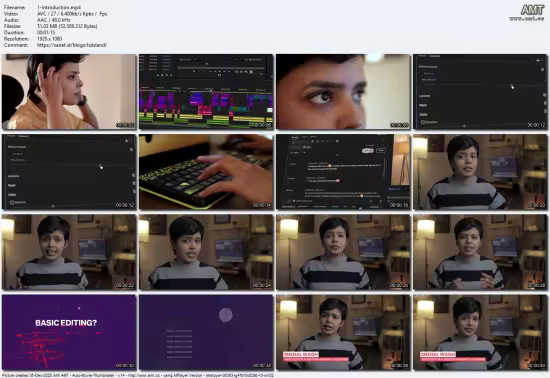Screen dimensions: 550x378
Task: Select the name-caption thumbnail stamped 00:00:40
Action: click(x=480, y=332)
